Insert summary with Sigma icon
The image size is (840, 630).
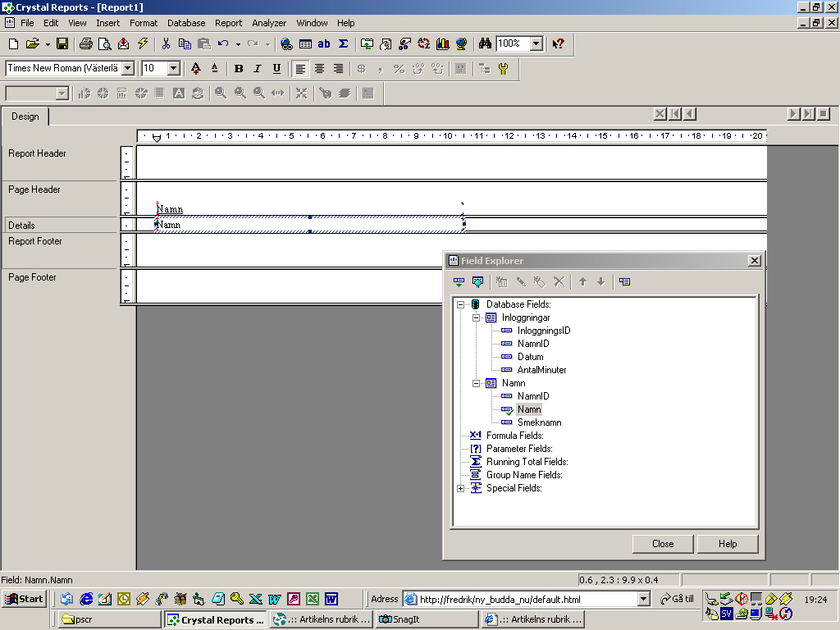pyautogui.click(x=344, y=44)
